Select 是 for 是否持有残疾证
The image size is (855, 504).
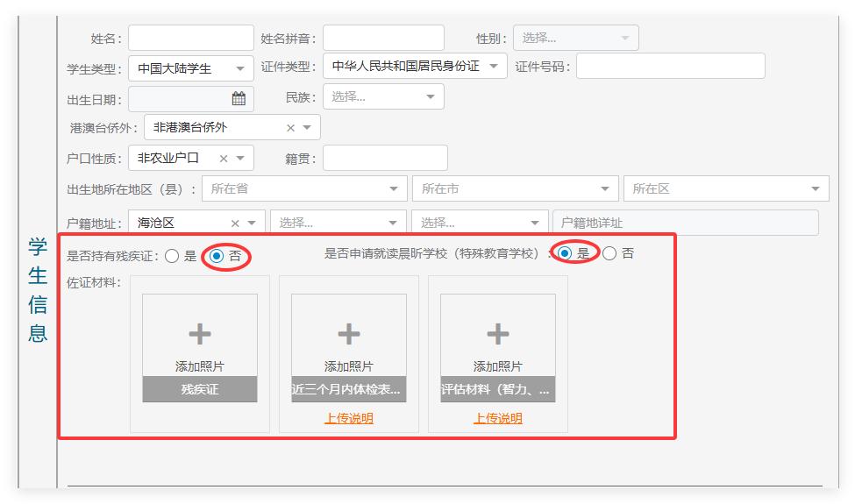click(x=172, y=256)
